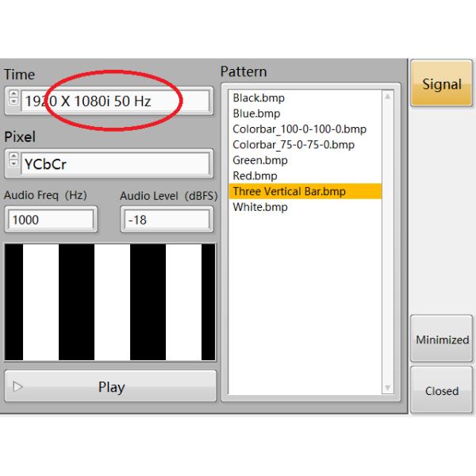This screenshot has height=476, width=476.
Task: Choose the Red.bmp pattern
Action: [x=255, y=175]
